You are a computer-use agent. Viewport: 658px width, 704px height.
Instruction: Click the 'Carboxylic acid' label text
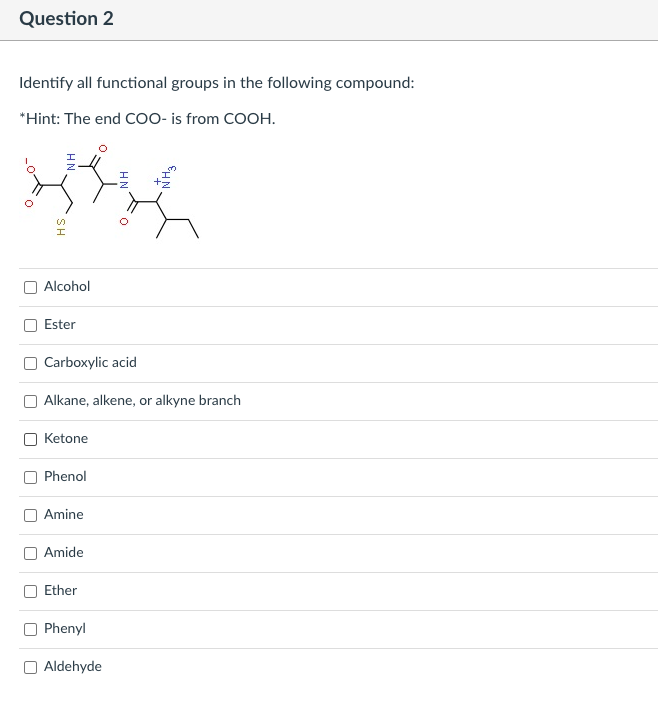(90, 362)
